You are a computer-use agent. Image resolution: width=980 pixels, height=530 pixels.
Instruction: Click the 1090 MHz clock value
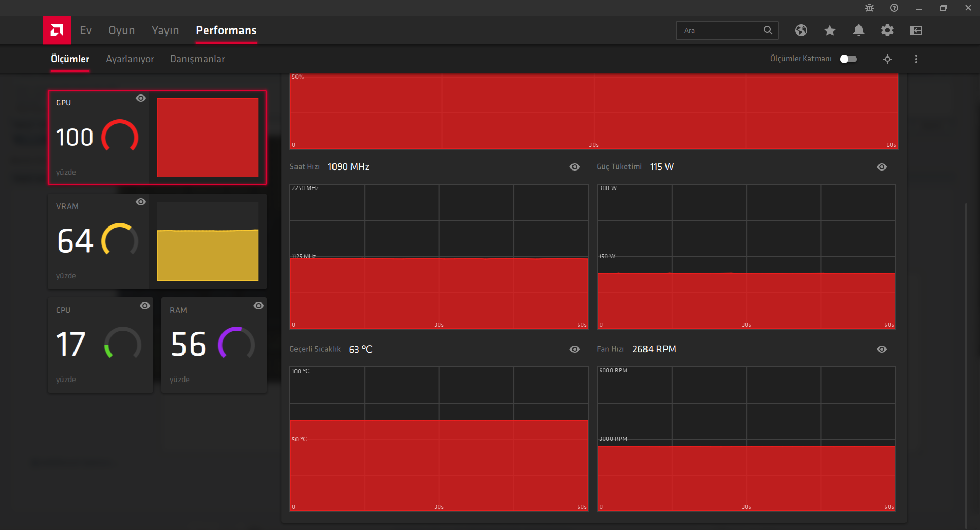[348, 167]
